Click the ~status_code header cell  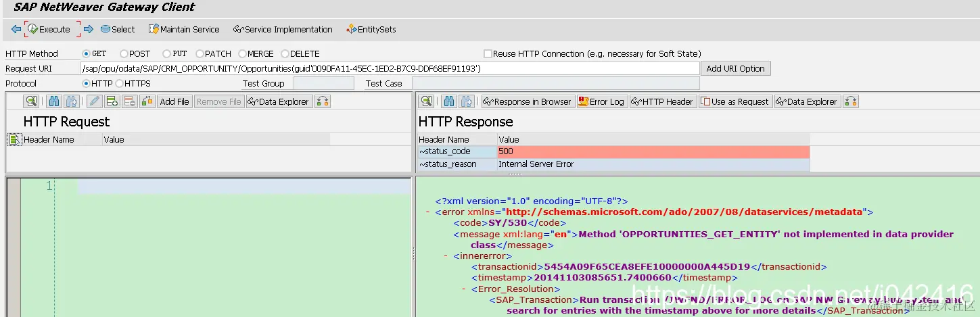tap(457, 151)
